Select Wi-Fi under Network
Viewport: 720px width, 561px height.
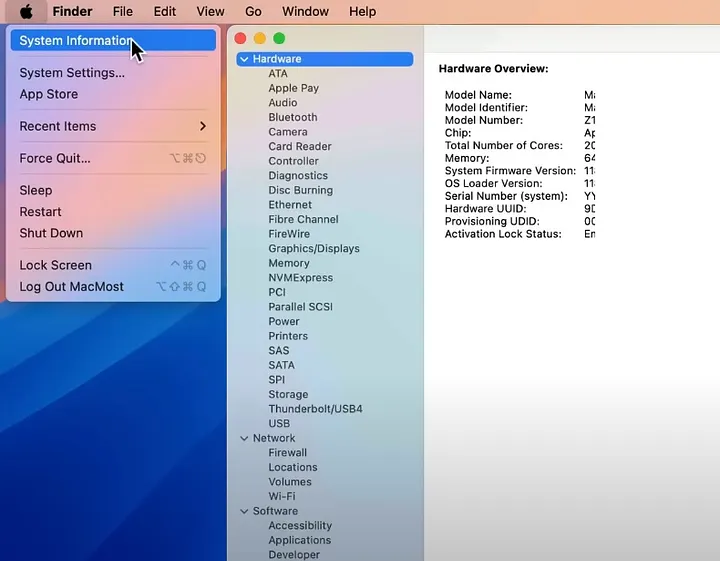282,497
